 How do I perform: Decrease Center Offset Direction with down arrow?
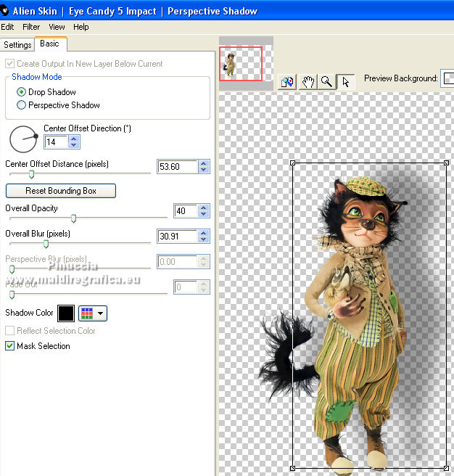[74, 145]
